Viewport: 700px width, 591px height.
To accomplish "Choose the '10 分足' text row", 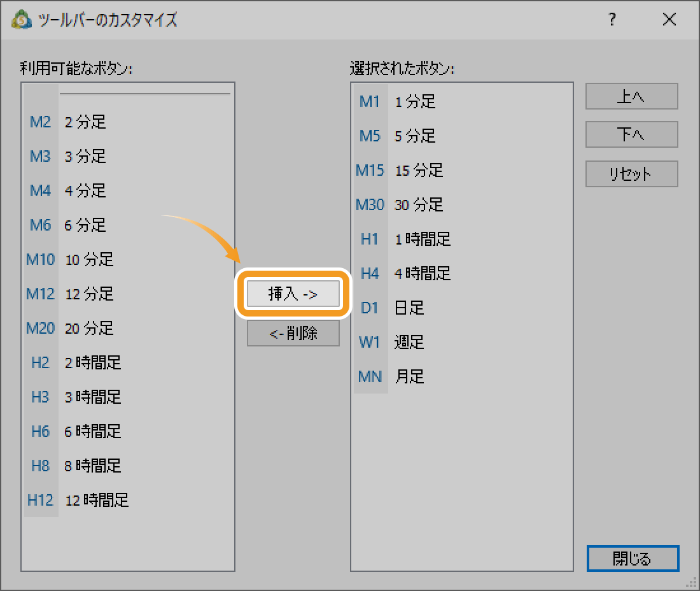I will tap(89, 260).
